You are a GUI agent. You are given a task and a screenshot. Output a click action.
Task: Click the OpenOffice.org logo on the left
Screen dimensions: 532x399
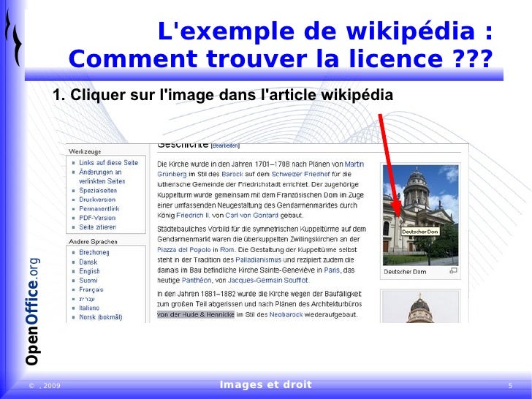(x=33, y=311)
